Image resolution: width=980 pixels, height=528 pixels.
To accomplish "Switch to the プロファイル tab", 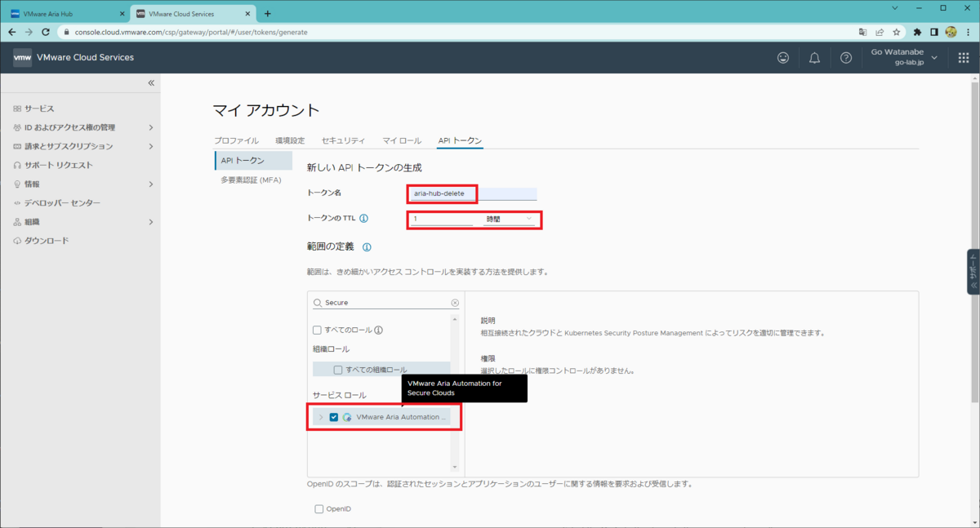I will point(236,140).
